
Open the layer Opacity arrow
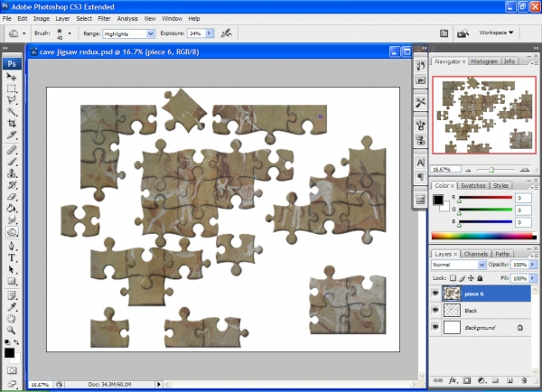pyautogui.click(x=533, y=265)
